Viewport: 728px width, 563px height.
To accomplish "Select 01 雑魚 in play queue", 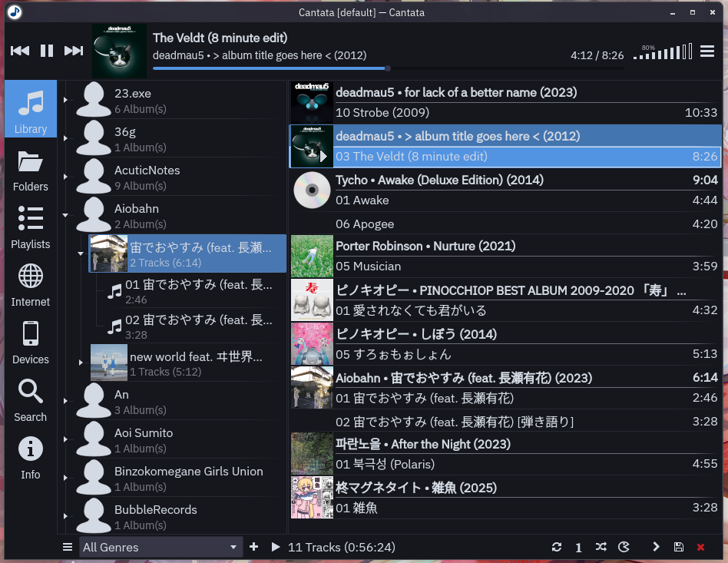I will click(x=527, y=508).
